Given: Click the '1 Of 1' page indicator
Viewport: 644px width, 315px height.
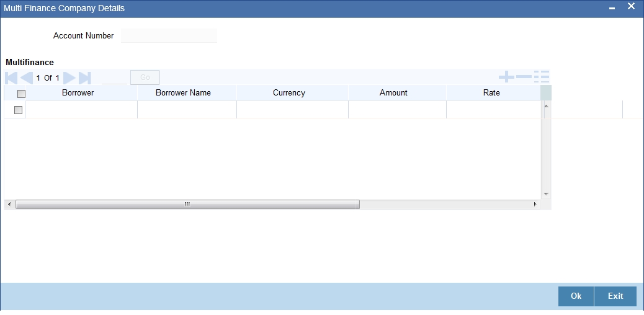Looking at the screenshot, I should 48,78.
